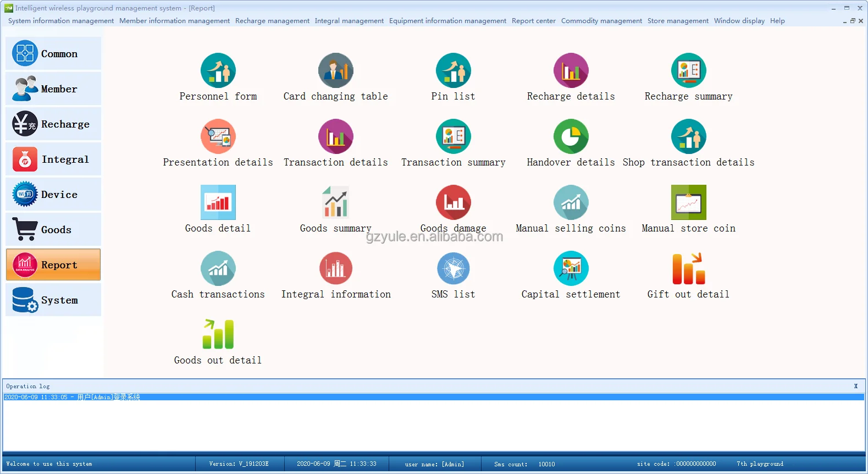Open the Capital settlement icon
The height and width of the screenshot is (474, 868).
(x=571, y=268)
